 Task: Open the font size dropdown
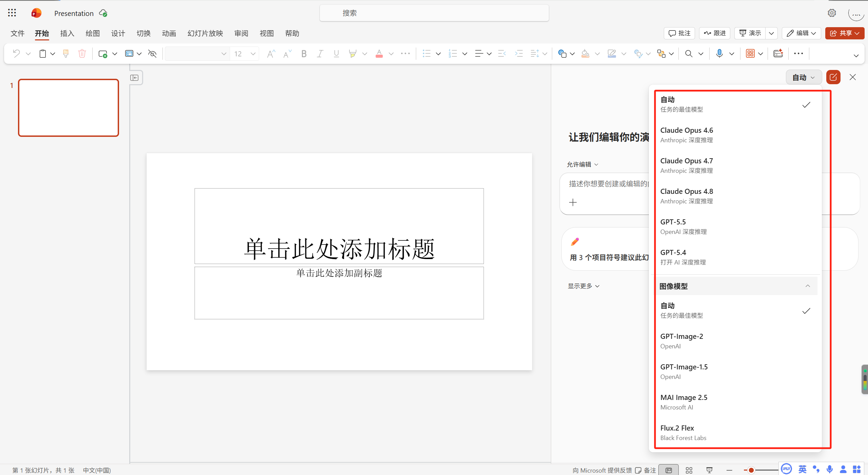[x=253, y=54]
